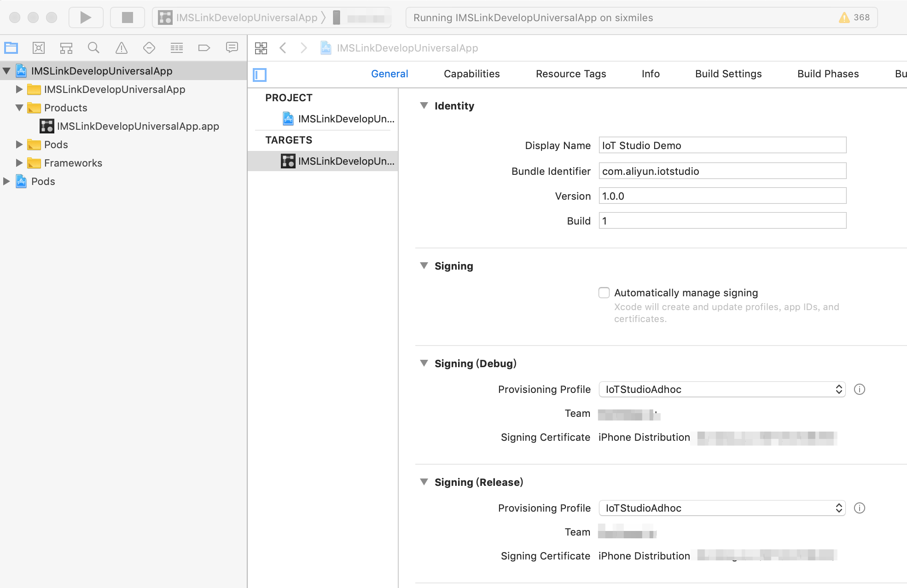Collapse the Products folder

point(19,108)
